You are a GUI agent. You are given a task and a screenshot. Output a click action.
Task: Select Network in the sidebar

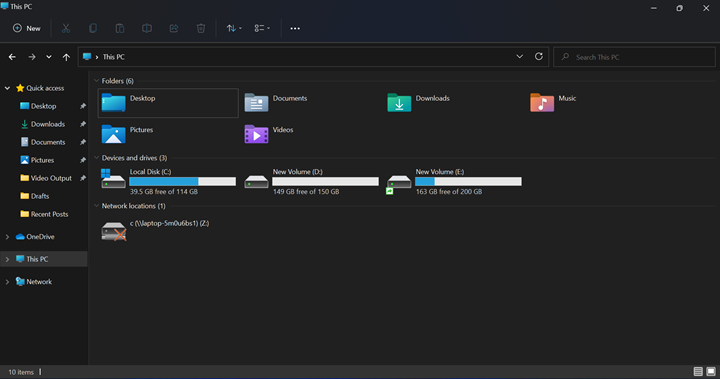point(34,282)
